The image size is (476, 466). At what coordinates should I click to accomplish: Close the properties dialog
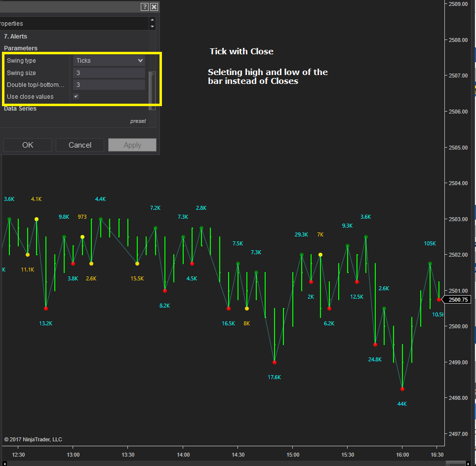click(154, 7)
